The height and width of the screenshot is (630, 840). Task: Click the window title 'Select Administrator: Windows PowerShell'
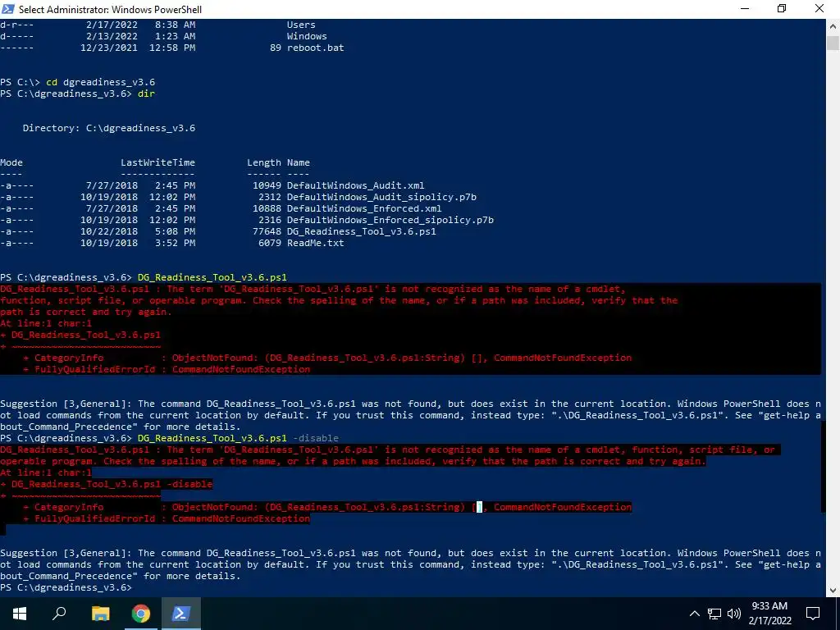[x=111, y=9]
